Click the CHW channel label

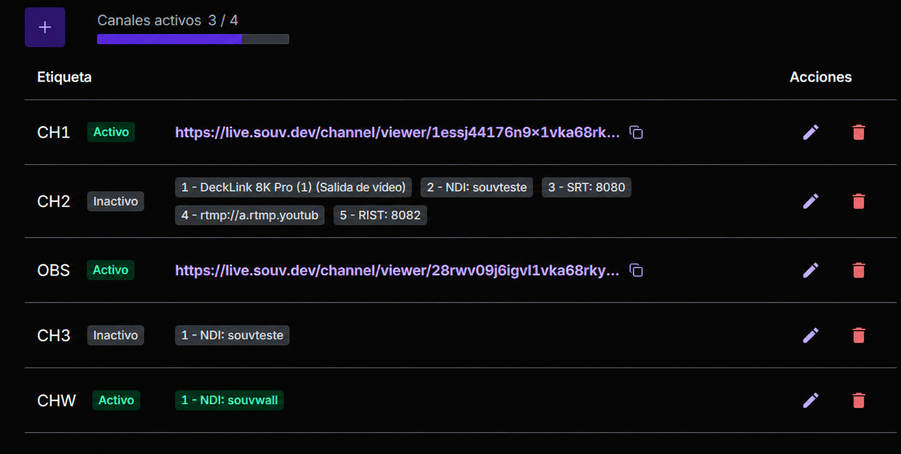click(56, 400)
